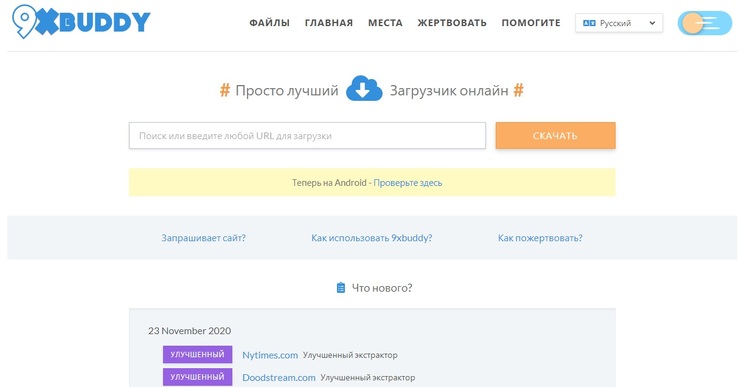The image size is (750, 387).
Task: Open the ПОМОГИТЕ menu item
Action: pyautogui.click(x=531, y=22)
